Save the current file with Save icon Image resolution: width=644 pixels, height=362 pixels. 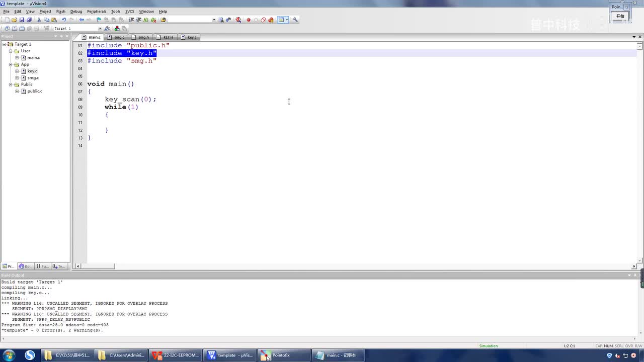coord(22,20)
